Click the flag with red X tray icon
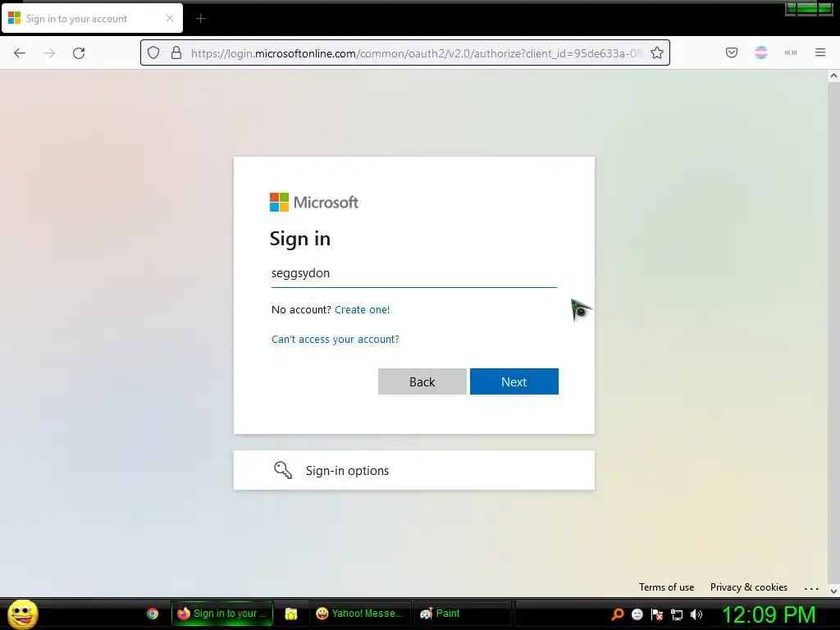840x630 pixels. click(x=657, y=614)
